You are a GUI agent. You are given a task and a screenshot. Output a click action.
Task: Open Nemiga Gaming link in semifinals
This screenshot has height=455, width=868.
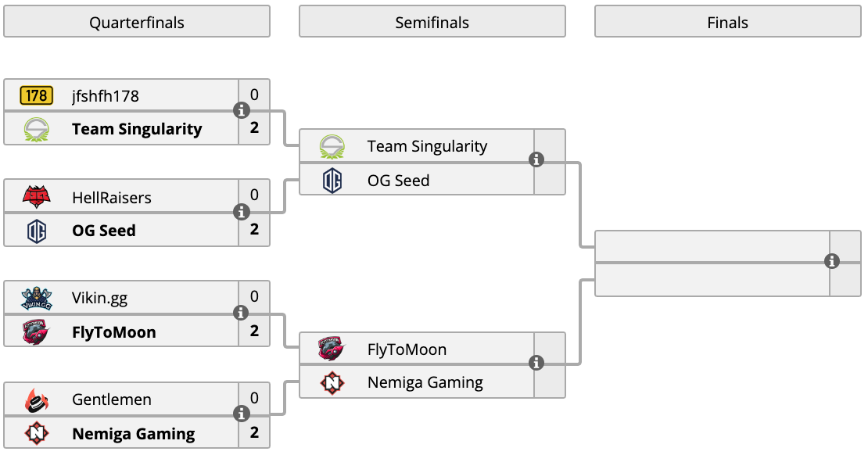(x=425, y=382)
